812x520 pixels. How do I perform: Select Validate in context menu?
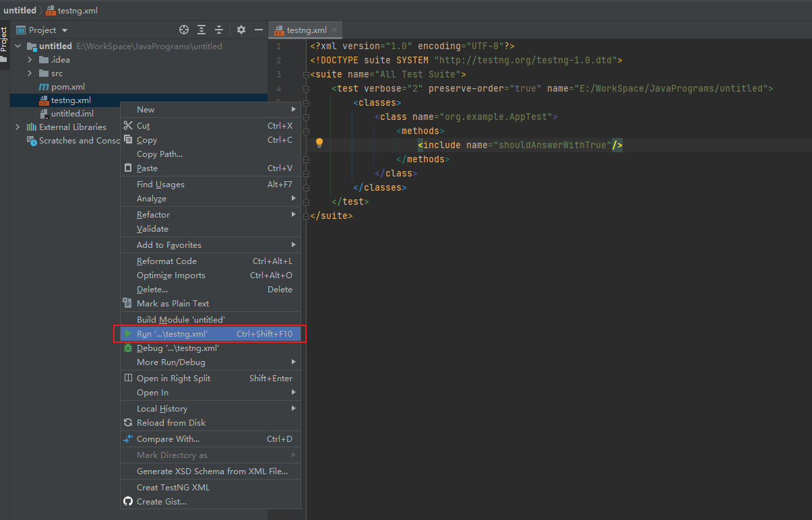pos(210,229)
